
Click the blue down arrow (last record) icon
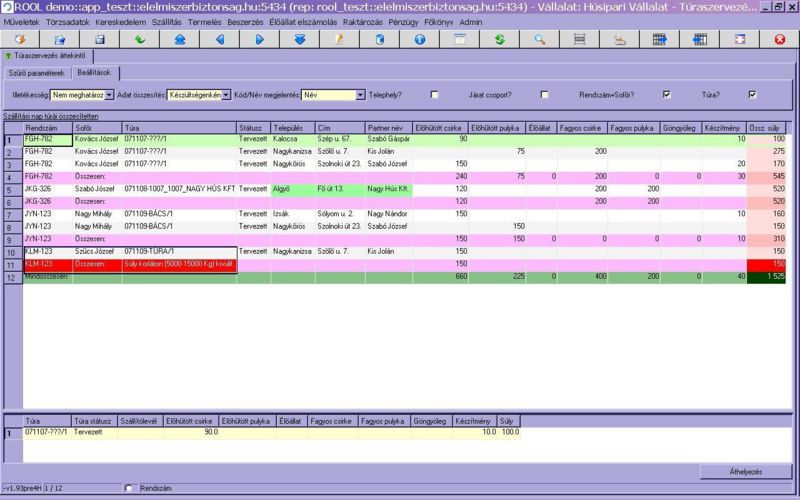click(x=299, y=39)
